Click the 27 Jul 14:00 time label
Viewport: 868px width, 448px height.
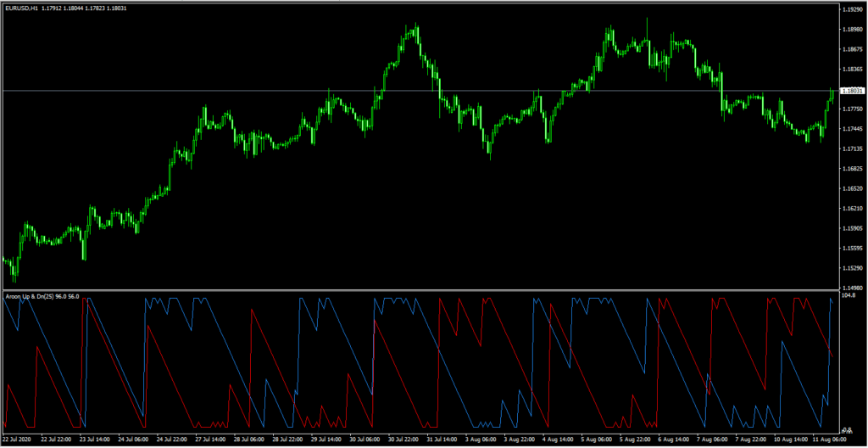(x=211, y=440)
